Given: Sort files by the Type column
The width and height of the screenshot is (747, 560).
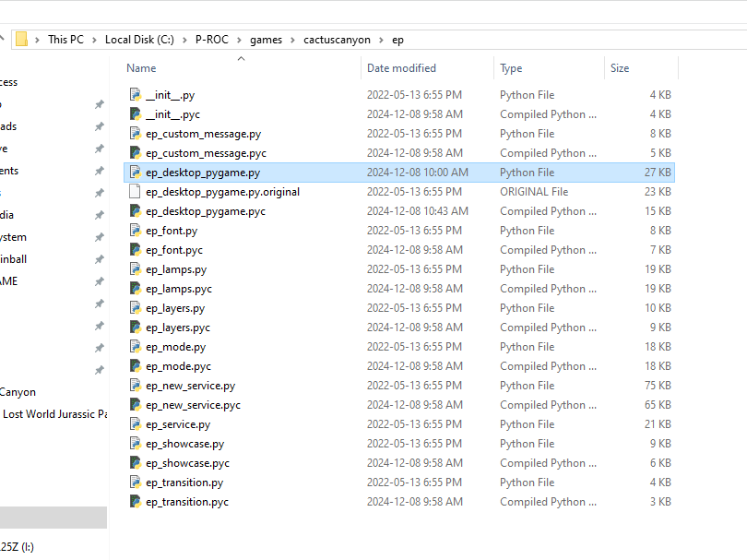Looking at the screenshot, I should [x=511, y=68].
